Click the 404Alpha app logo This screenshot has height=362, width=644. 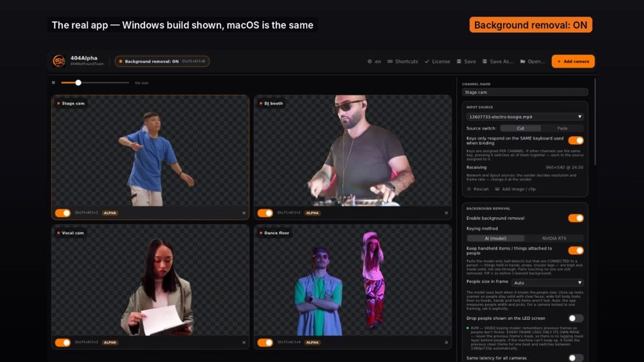[59, 61]
